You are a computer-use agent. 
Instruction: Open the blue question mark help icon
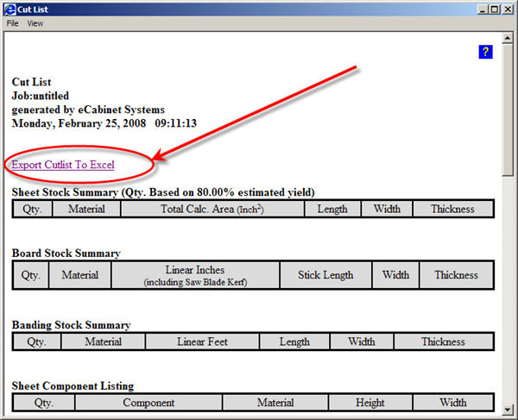point(485,52)
